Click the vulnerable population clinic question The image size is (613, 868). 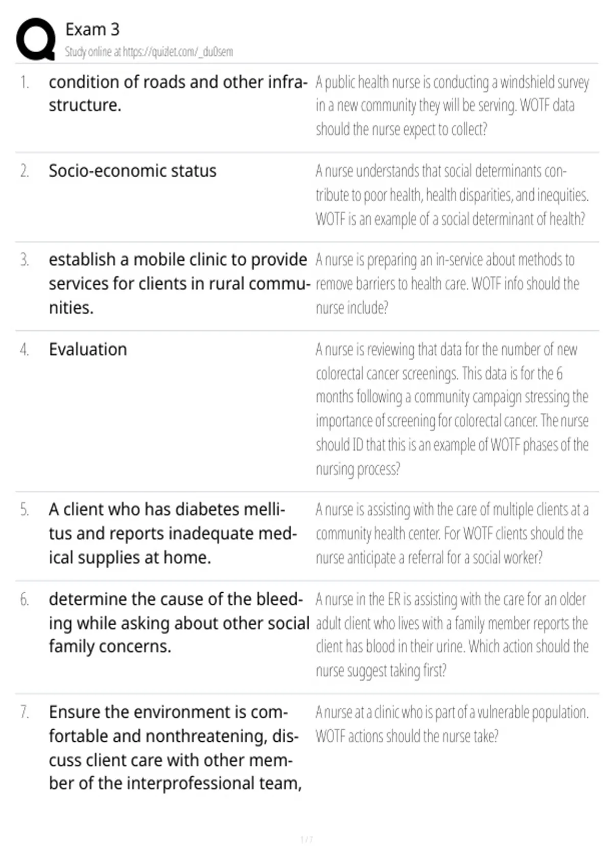(452, 724)
